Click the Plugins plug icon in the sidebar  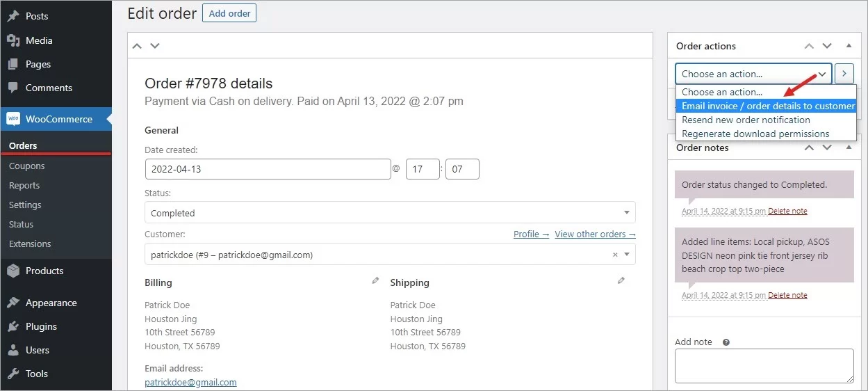13,326
